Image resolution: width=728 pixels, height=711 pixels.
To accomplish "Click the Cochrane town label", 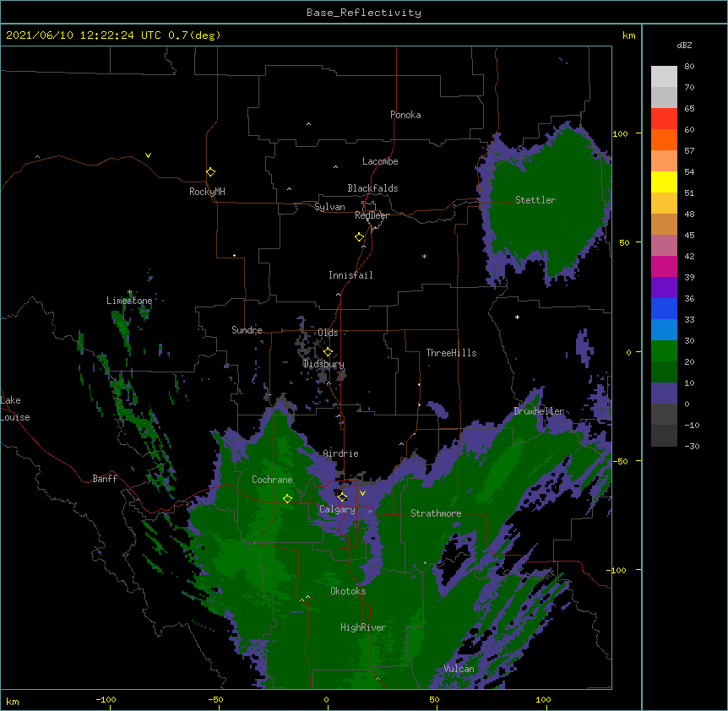I will [x=272, y=480].
